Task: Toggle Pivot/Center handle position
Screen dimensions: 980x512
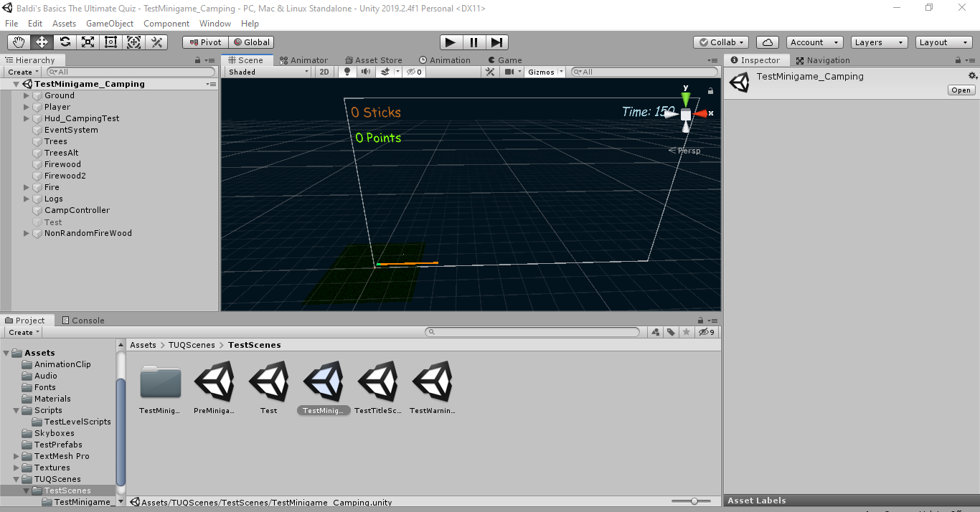Action: pos(205,42)
